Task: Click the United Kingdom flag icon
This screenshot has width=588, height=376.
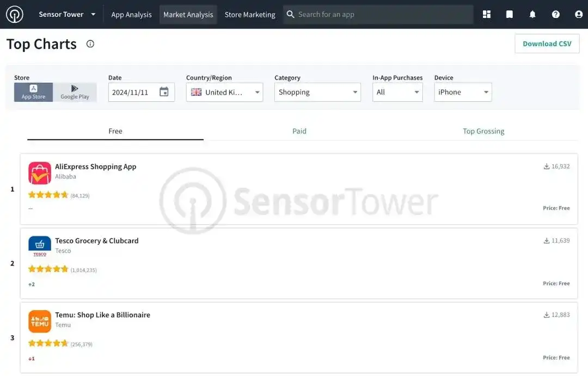Action: [196, 92]
